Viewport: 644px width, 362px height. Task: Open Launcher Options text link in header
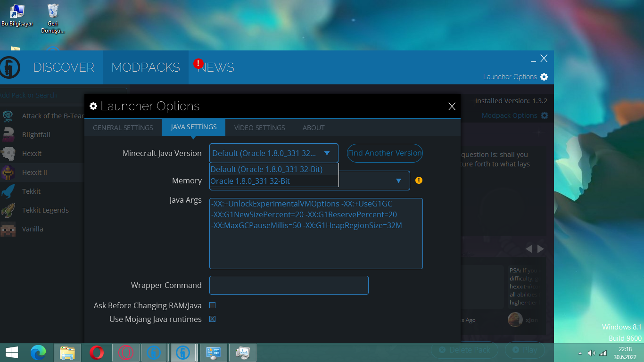coord(510,77)
